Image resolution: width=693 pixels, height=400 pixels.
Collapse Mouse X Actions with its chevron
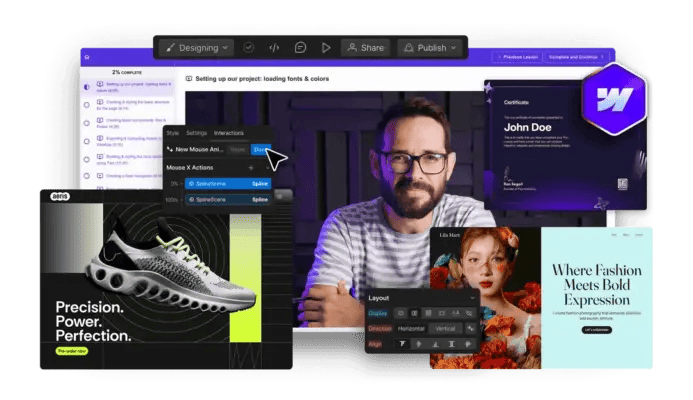click(267, 168)
